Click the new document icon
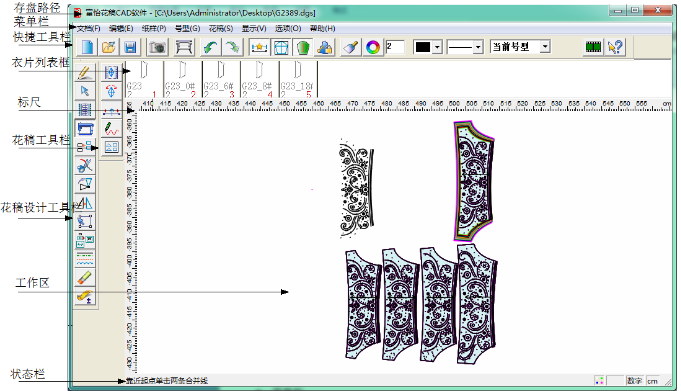This screenshot has width=681, height=391. [x=87, y=47]
